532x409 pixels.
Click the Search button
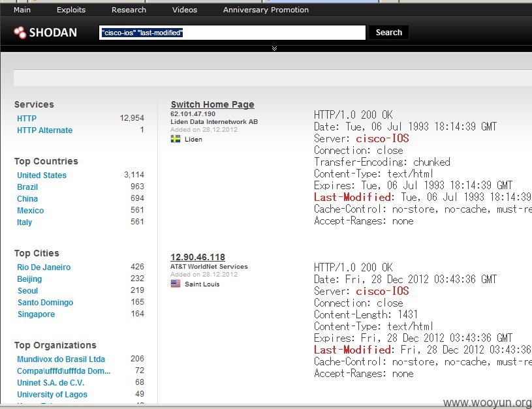coord(389,33)
